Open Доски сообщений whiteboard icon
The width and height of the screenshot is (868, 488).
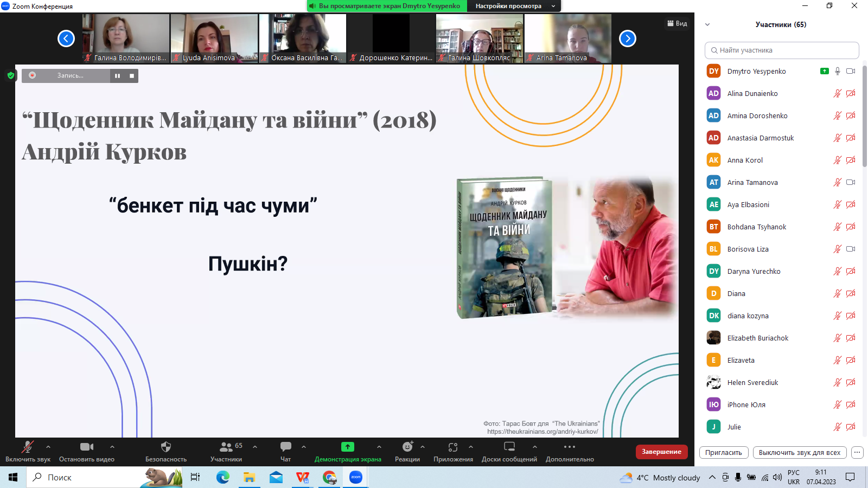pos(509,447)
